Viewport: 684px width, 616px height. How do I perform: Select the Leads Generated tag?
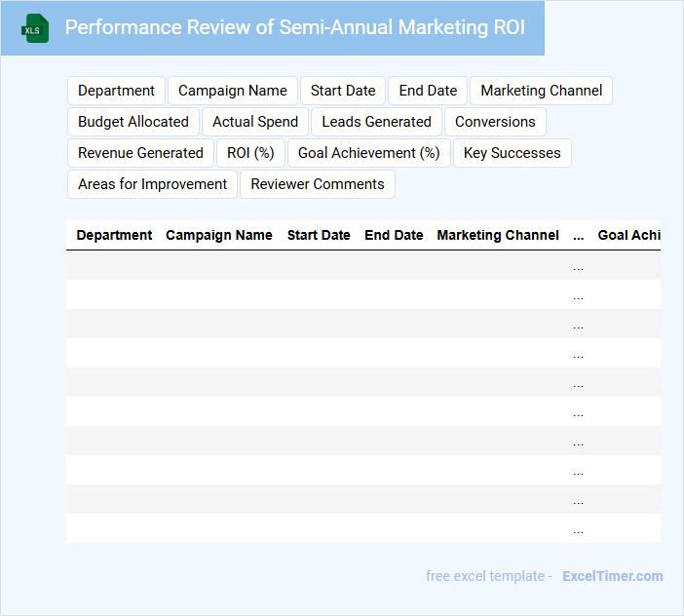[376, 122]
